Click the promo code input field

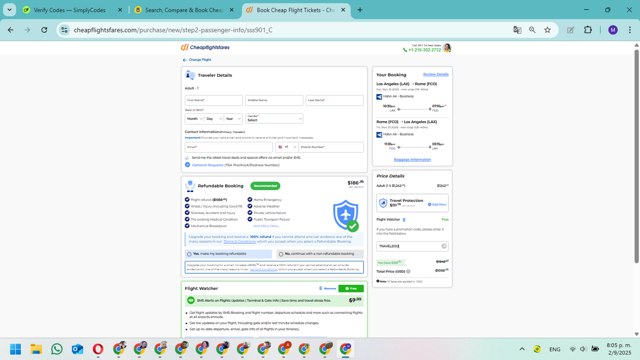click(x=412, y=246)
